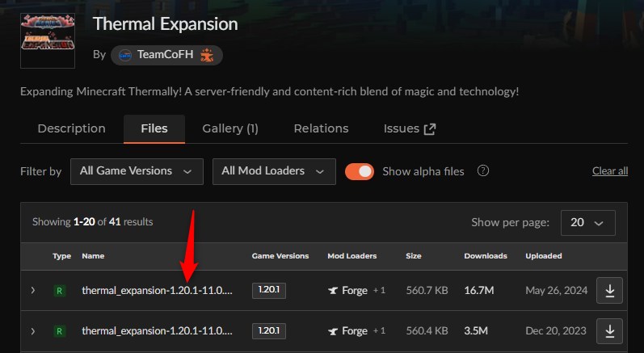Click the Forge anvil icon in the 560.7 KB row
The image size is (644, 353).
tap(333, 291)
